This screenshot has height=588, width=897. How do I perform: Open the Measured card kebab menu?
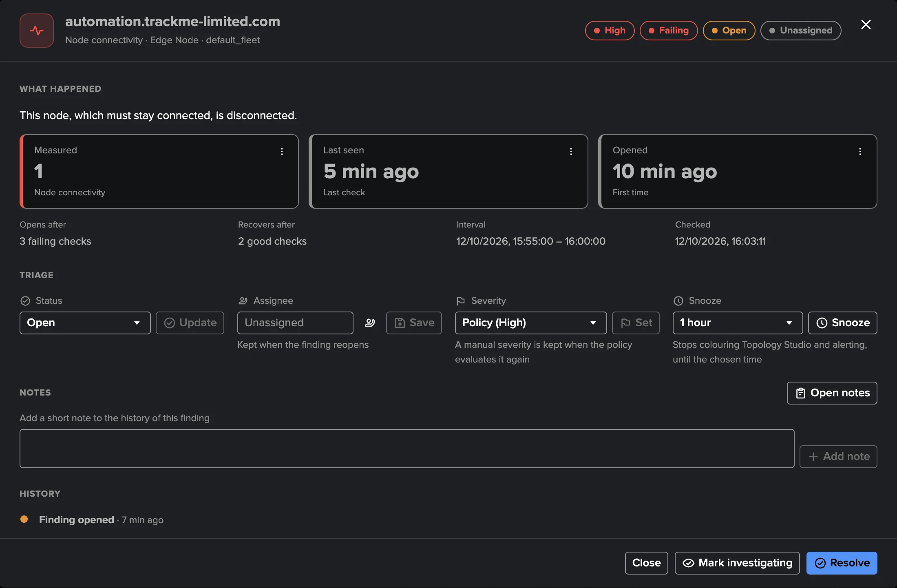click(282, 152)
